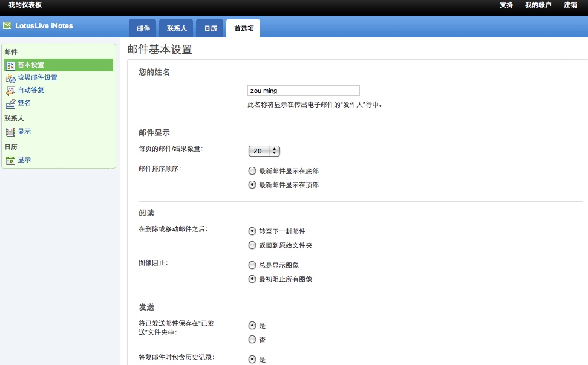Viewport: 588px width, 365px height.
Task: Click the 支持 link in header
Action: click(x=506, y=5)
